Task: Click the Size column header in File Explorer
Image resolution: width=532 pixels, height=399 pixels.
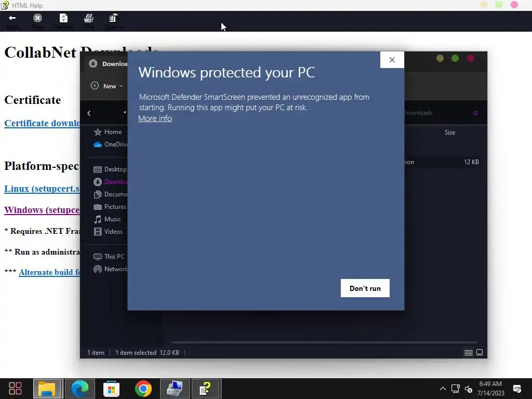Action: tap(450, 132)
